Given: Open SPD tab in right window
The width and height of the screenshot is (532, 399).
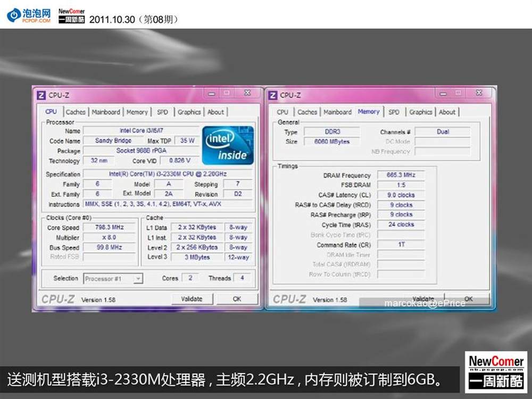Looking at the screenshot, I should [394, 112].
